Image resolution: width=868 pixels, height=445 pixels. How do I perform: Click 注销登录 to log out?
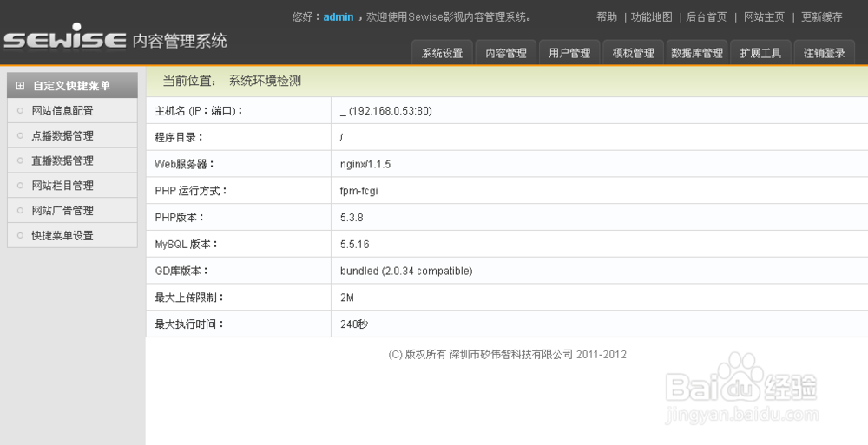(x=824, y=53)
